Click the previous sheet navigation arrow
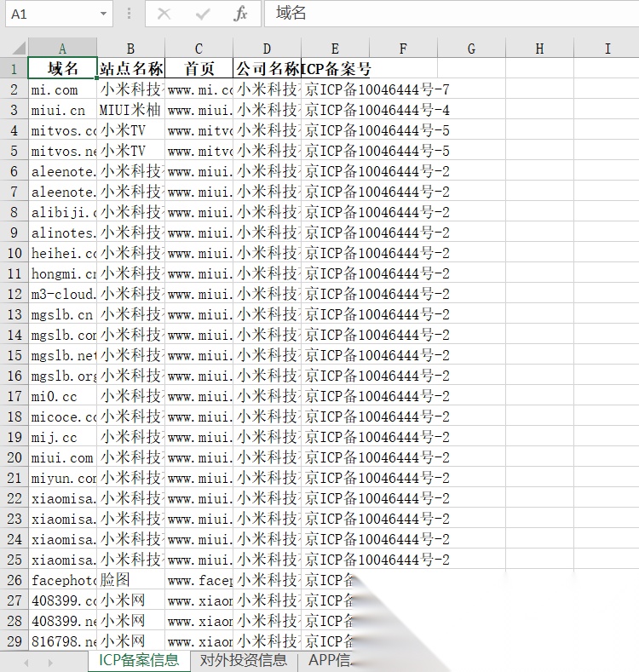The height and width of the screenshot is (672, 639). point(26,663)
